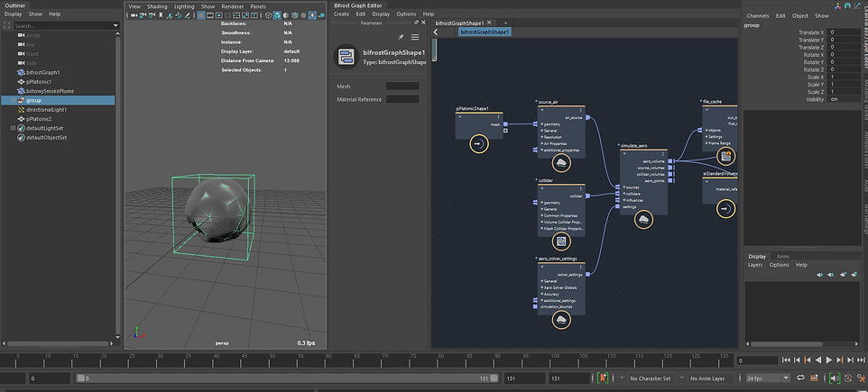Toggle loop playback icon

pyautogui.click(x=800, y=378)
